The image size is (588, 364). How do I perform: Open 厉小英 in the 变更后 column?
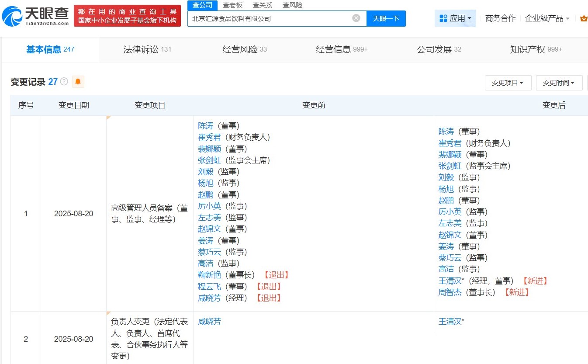point(450,212)
